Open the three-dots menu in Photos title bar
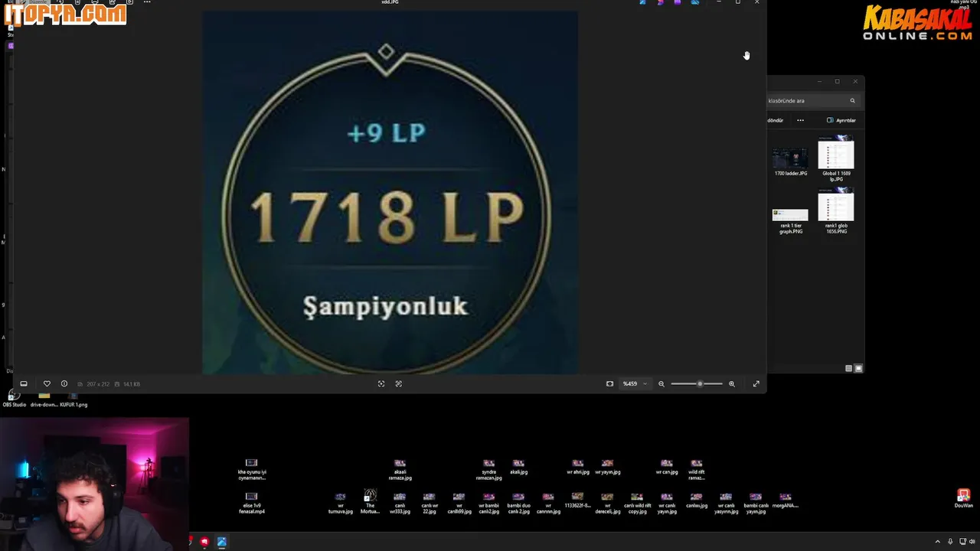980x551 pixels. (147, 2)
